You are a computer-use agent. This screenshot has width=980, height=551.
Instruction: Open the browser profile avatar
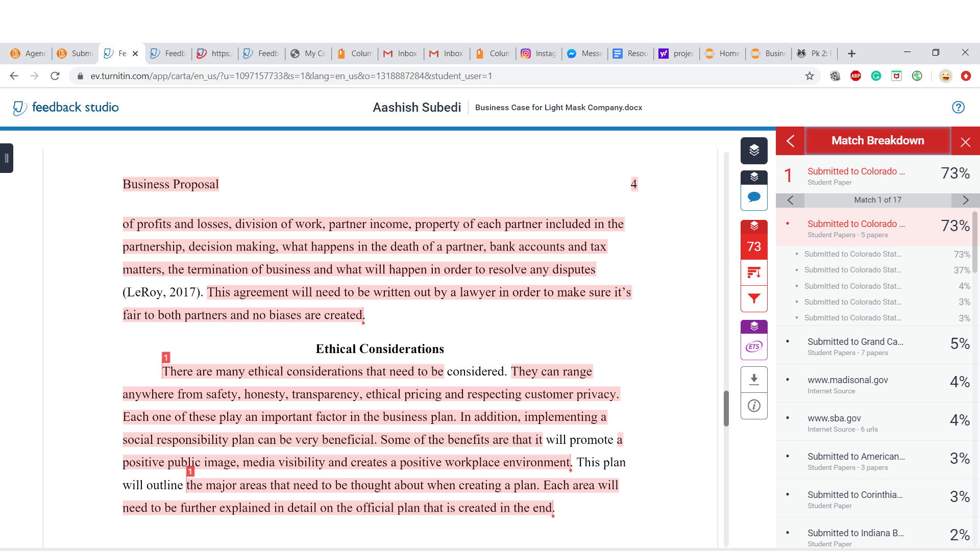pos(945,76)
